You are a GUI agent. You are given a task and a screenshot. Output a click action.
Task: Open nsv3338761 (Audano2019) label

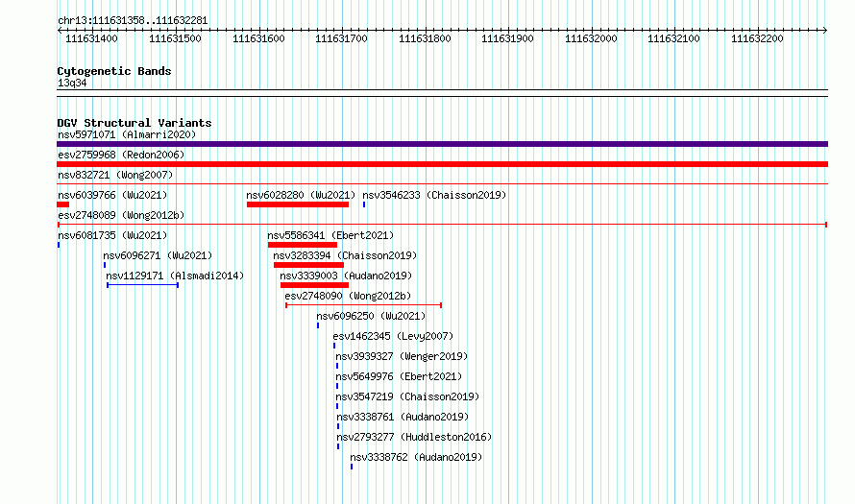tap(403, 417)
